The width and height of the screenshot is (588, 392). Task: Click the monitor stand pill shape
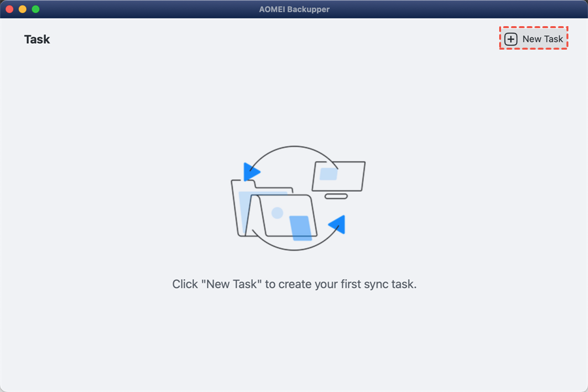[336, 196]
